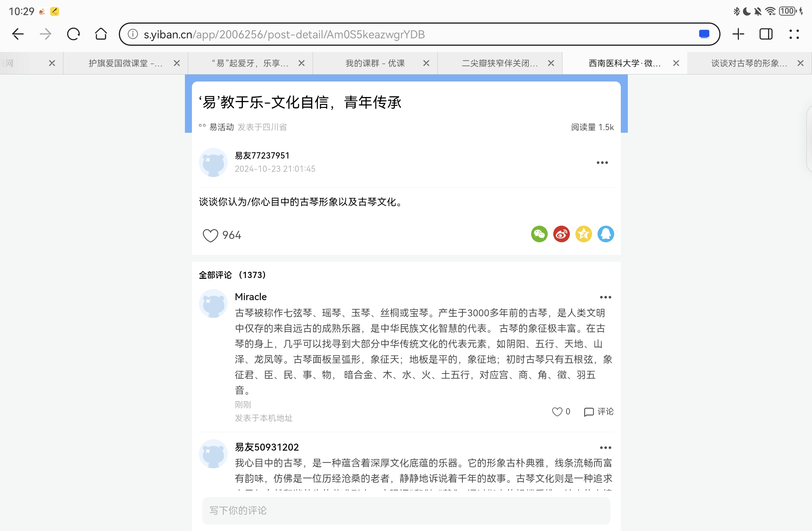Image resolution: width=812 pixels, height=531 pixels.
Task: Switch to 护旗爱国微课堂 tab
Action: (x=125, y=63)
